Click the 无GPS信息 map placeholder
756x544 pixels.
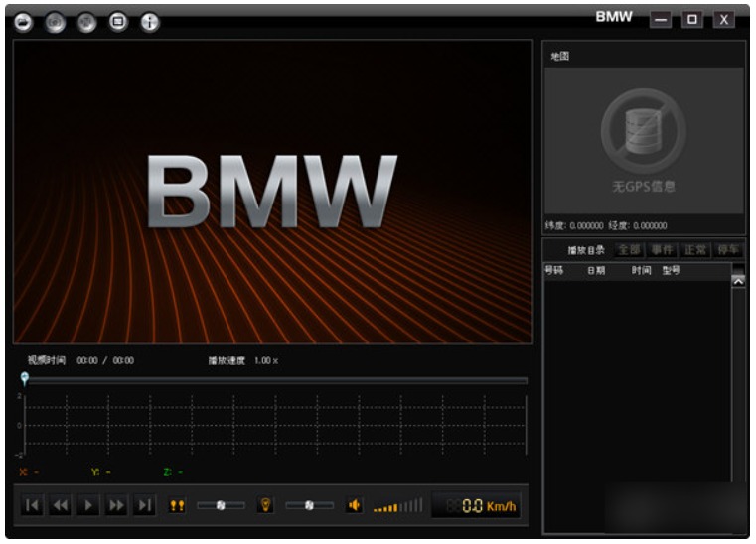click(x=644, y=141)
